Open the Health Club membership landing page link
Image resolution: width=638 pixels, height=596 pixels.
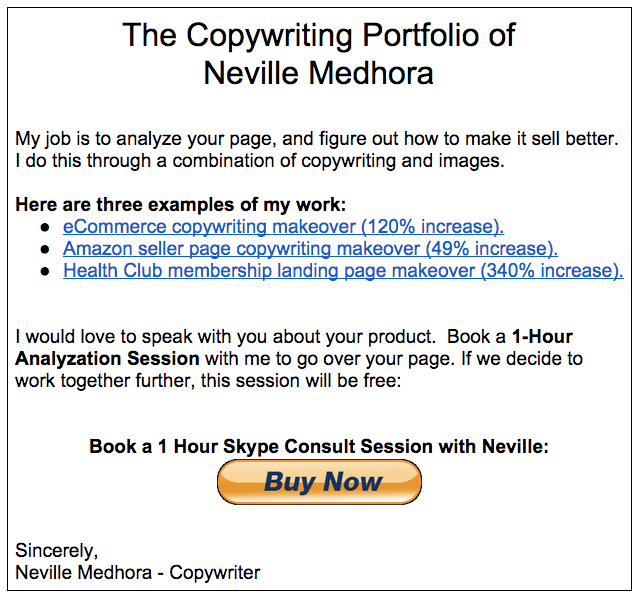coord(343,271)
